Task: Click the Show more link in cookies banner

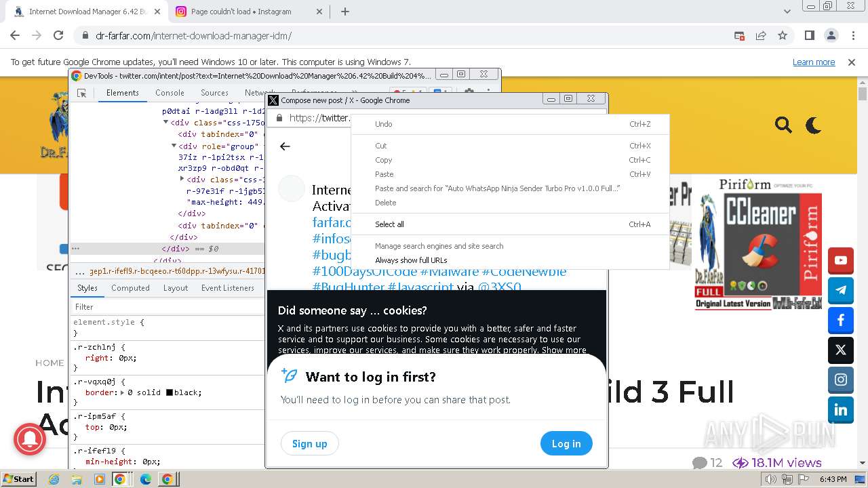Action: point(564,350)
